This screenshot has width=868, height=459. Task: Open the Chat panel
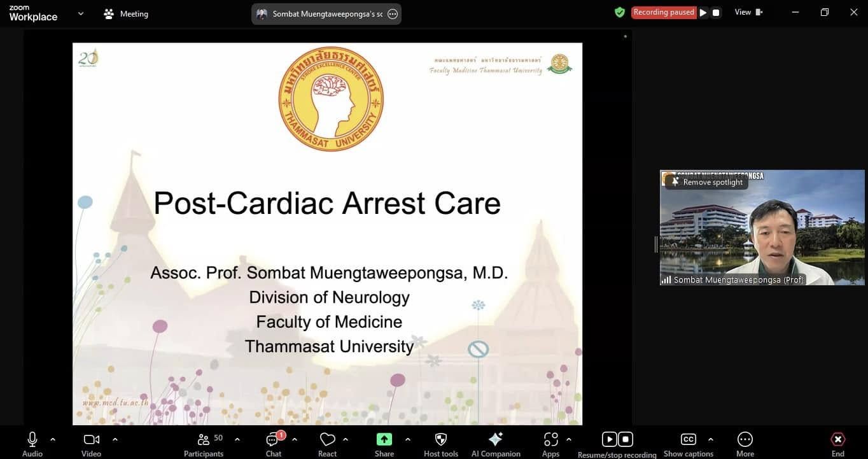coord(274,440)
